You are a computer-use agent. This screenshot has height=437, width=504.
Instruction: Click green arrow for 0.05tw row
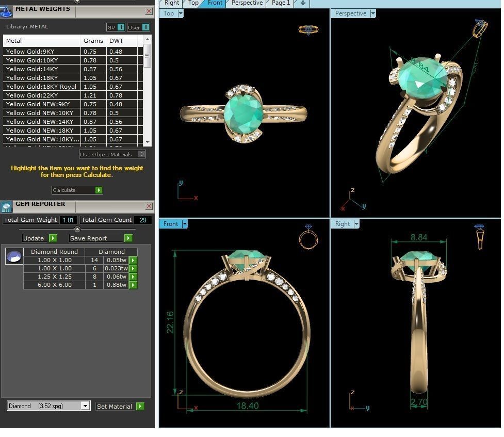click(x=133, y=260)
